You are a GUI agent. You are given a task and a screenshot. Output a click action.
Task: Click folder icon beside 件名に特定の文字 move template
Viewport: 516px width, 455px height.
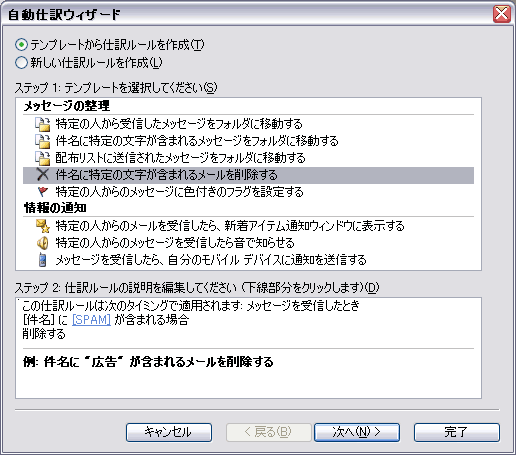(43, 141)
